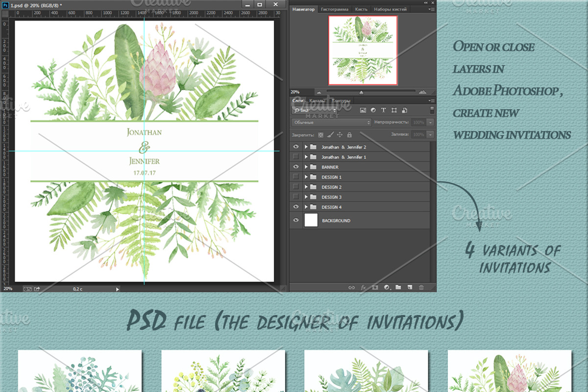The height and width of the screenshot is (392, 588).
Task: Click the add layer mask icon
Action: [x=375, y=288]
